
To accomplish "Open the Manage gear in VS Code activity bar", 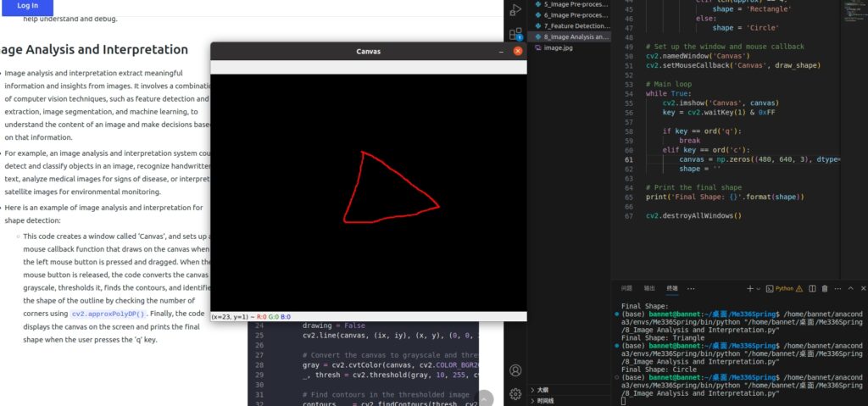I will tap(515, 394).
